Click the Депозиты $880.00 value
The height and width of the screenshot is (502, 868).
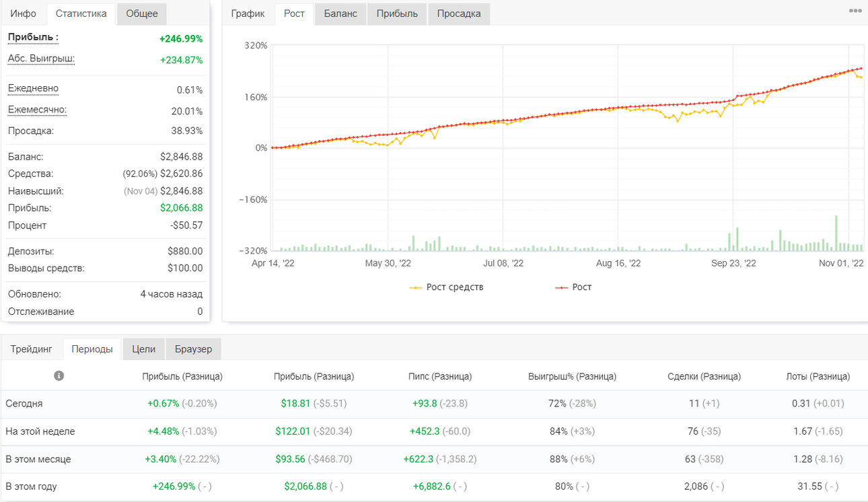185,251
